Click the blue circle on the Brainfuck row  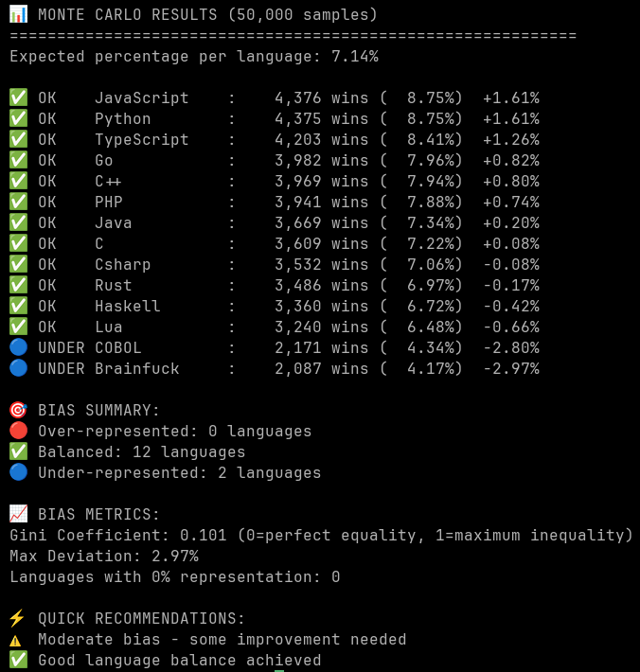tap(18, 368)
